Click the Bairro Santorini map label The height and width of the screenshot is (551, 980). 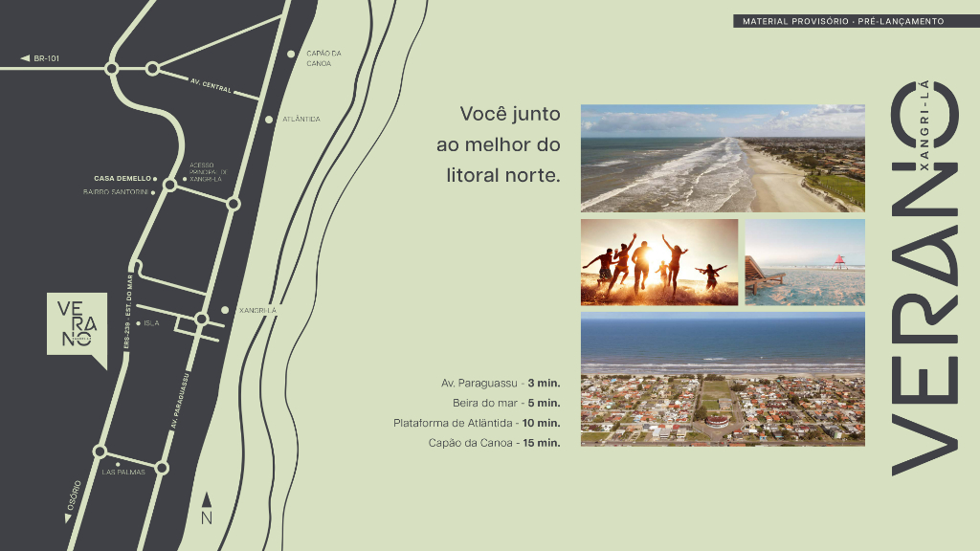[116, 192]
